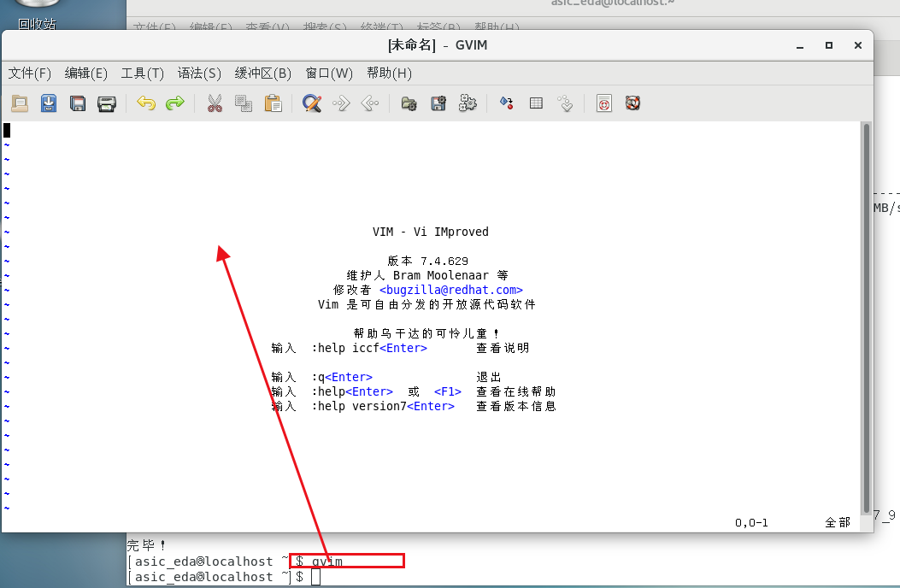
Task: Click the bugzilla@redhat.com text
Action: (x=450, y=290)
